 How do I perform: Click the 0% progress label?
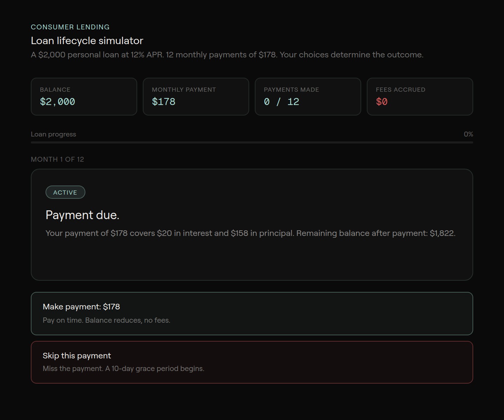pyautogui.click(x=468, y=134)
